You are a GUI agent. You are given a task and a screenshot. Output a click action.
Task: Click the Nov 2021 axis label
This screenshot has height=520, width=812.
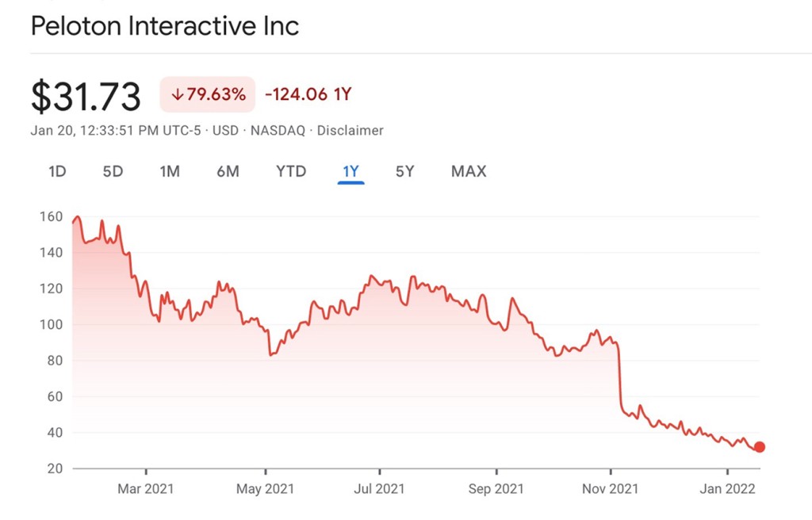coord(608,489)
